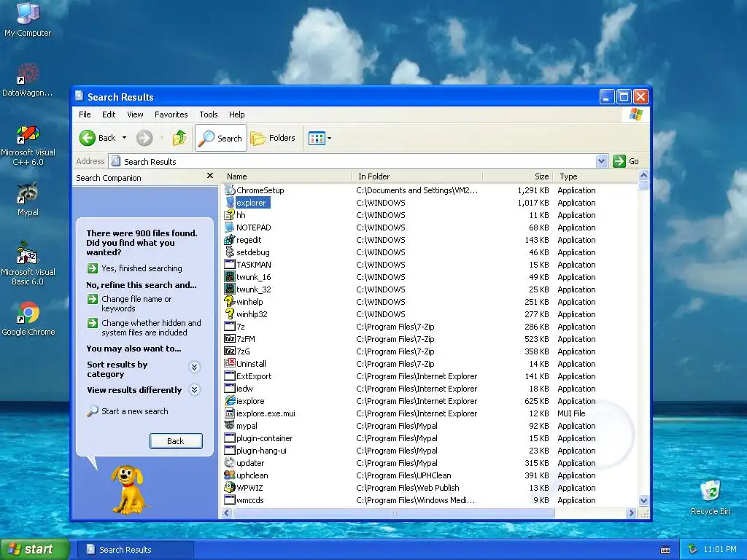Open the Favorites menu
This screenshot has width=747, height=560.
[171, 114]
